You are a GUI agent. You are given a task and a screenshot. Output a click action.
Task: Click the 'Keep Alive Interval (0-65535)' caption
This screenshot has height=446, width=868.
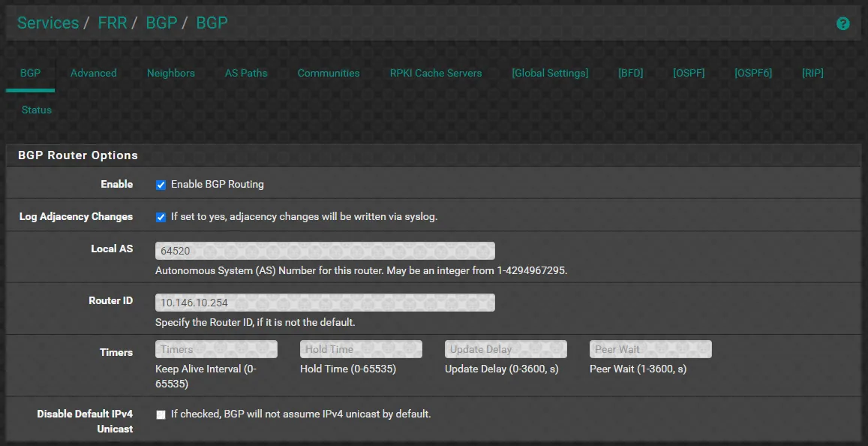pyautogui.click(x=206, y=376)
